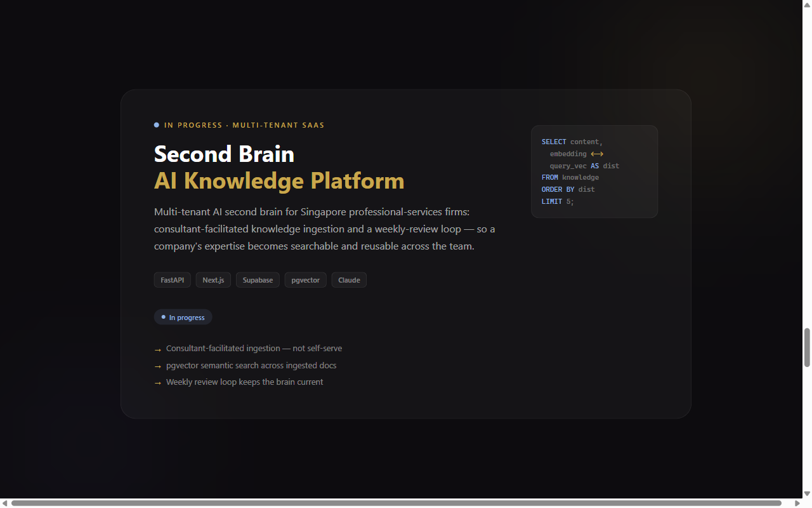Screen dimensions: 812x508
Task: Click the vertical scrollbar thumb
Action: tap(807, 347)
